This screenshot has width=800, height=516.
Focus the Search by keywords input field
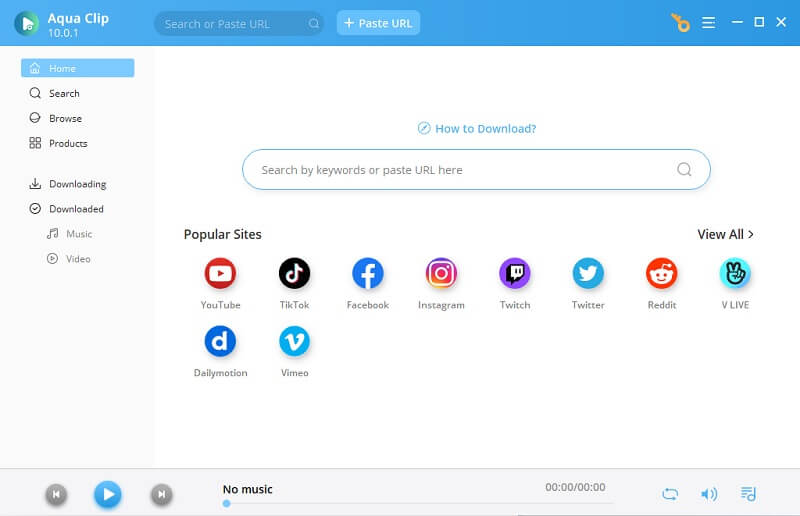click(476, 169)
